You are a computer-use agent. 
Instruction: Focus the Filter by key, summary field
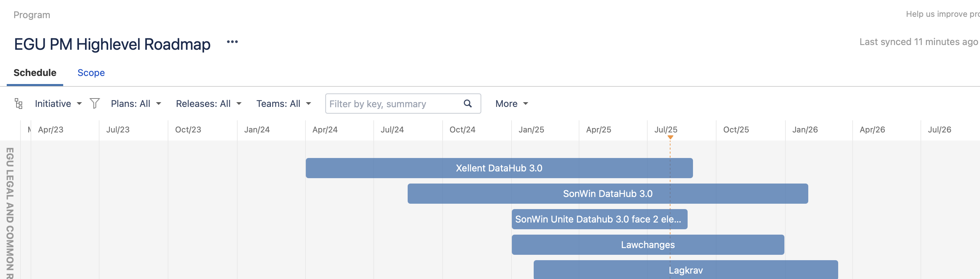(403, 104)
